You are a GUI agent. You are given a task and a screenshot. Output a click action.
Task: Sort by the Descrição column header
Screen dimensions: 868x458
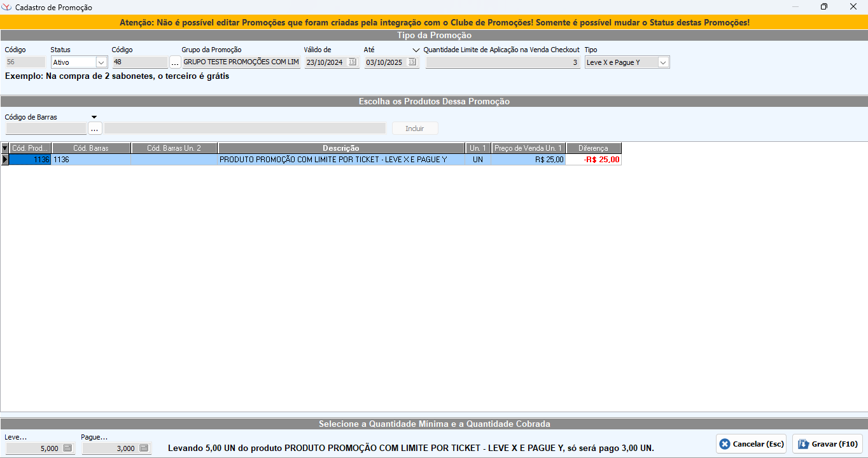pos(341,148)
